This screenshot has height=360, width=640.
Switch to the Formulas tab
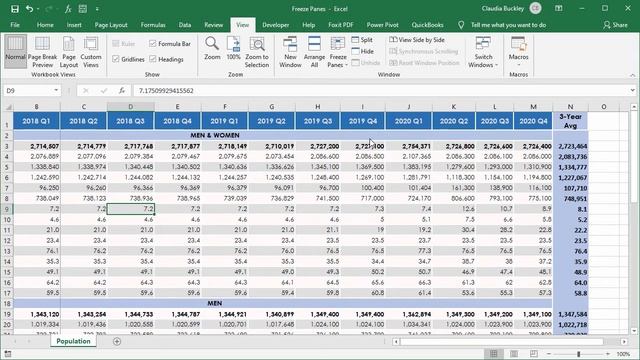[153, 25]
